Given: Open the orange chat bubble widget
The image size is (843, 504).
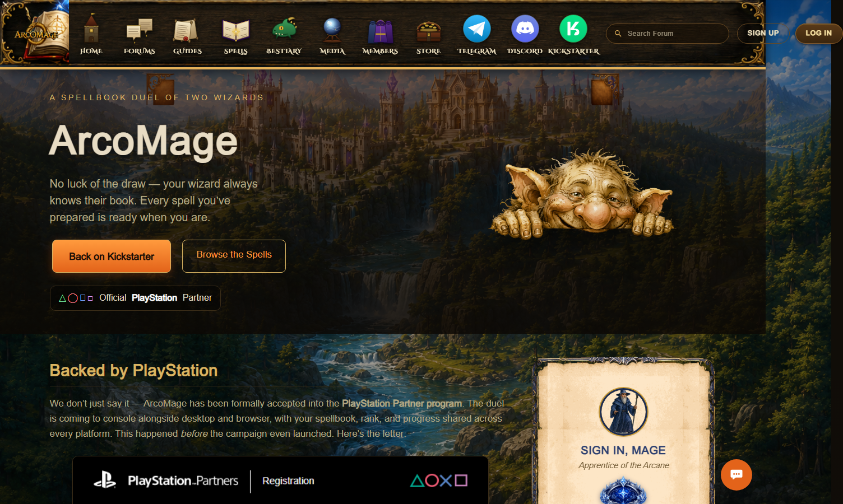Looking at the screenshot, I should (737, 475).
